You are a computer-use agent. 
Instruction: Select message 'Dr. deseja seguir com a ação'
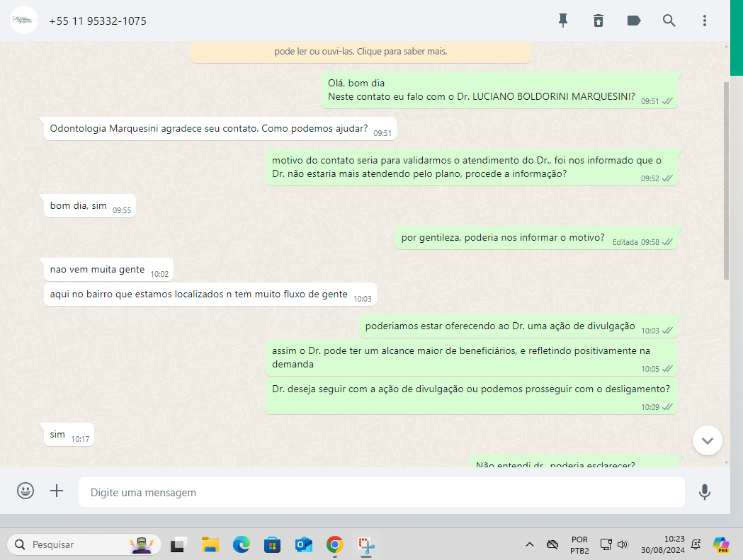(x=472, y=396)
